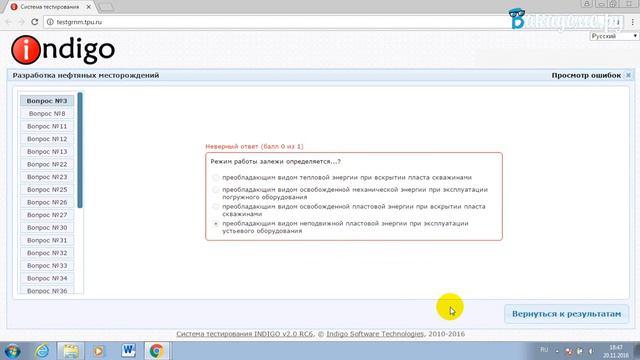Select Вопрос №12 in the question list
The height and width of the screenshot is (360, 640).
point(47,139)
